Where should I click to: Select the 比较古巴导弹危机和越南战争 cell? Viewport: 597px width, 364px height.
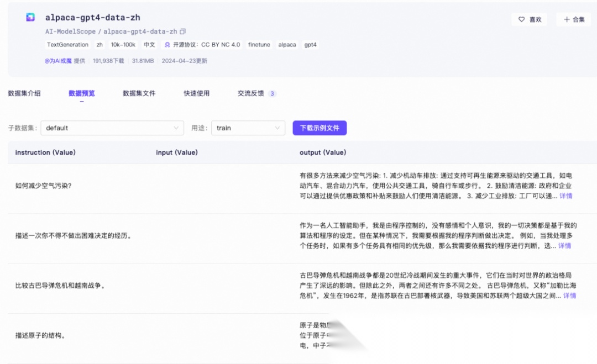(60, 286)
